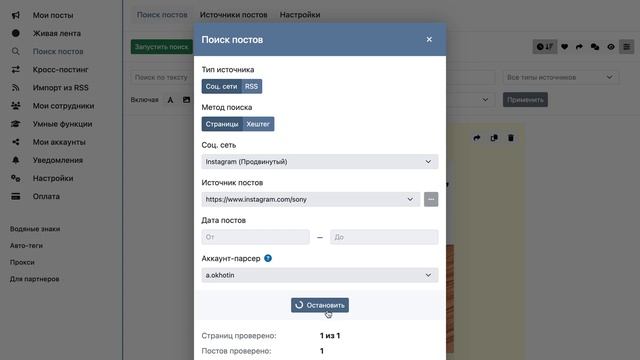Open Все типы источников dropdown

561,77
